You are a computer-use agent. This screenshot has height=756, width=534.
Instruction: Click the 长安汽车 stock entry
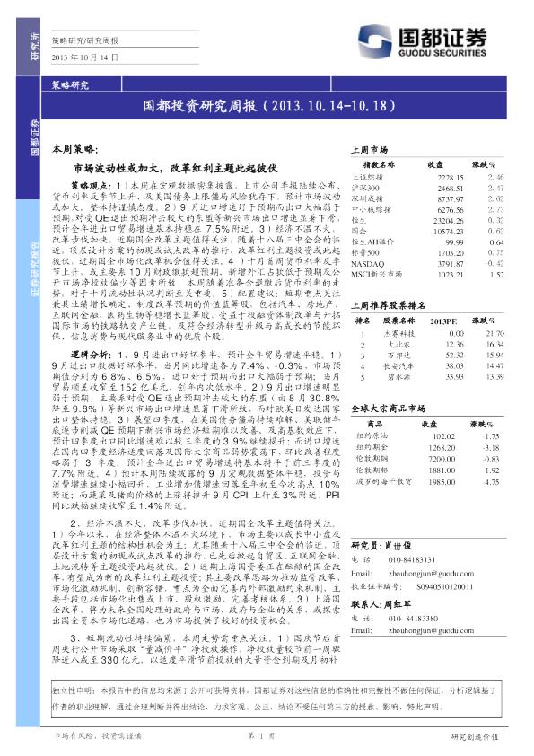pos(398,366)
